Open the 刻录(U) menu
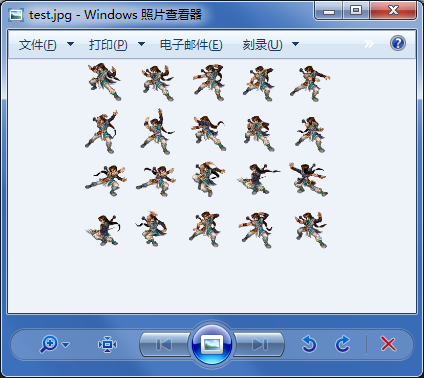 [x=262, y=45]
